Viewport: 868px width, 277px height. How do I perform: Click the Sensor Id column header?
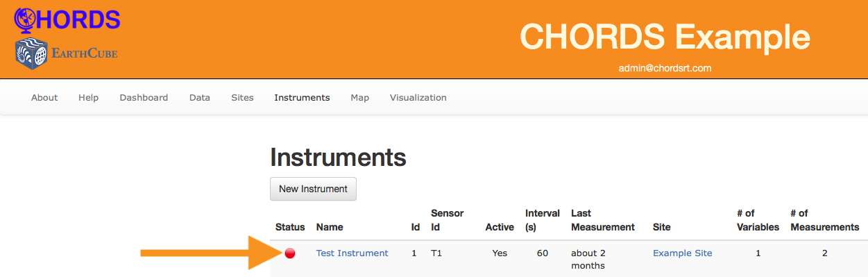(448, 220)
